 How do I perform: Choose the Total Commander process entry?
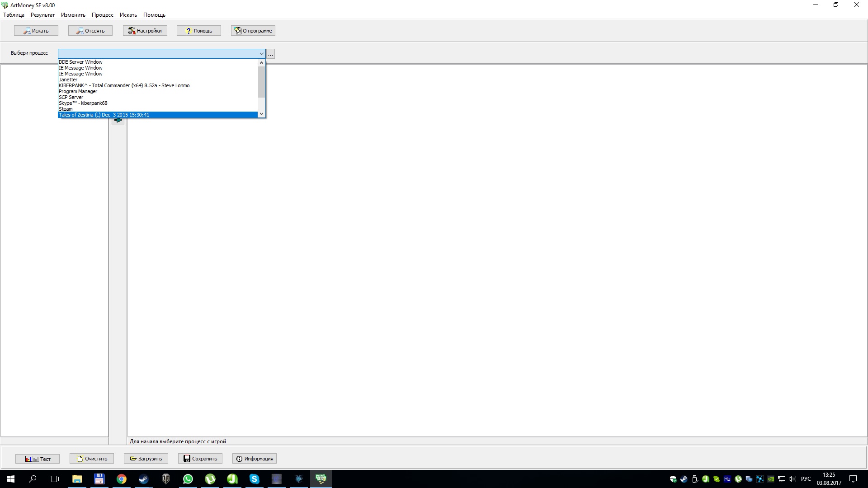click(158, 85)
